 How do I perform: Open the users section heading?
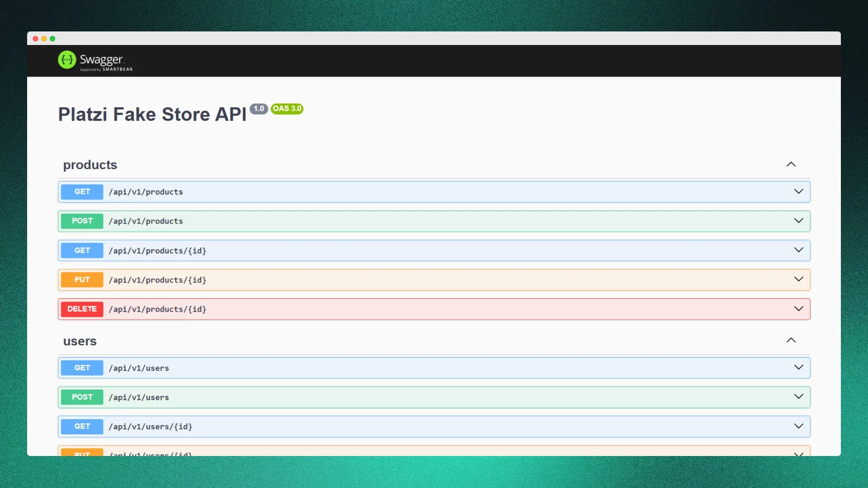[x=80, y=341]
